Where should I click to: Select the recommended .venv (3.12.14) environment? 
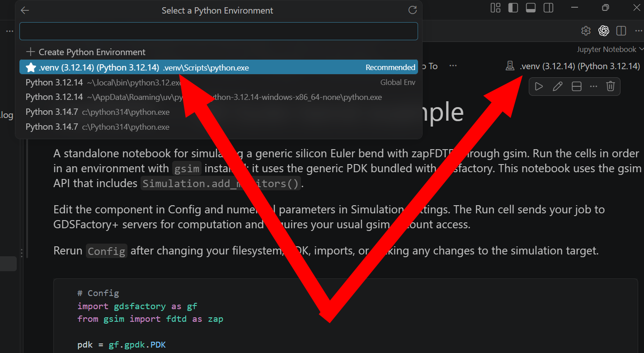(x=219, y=67)
